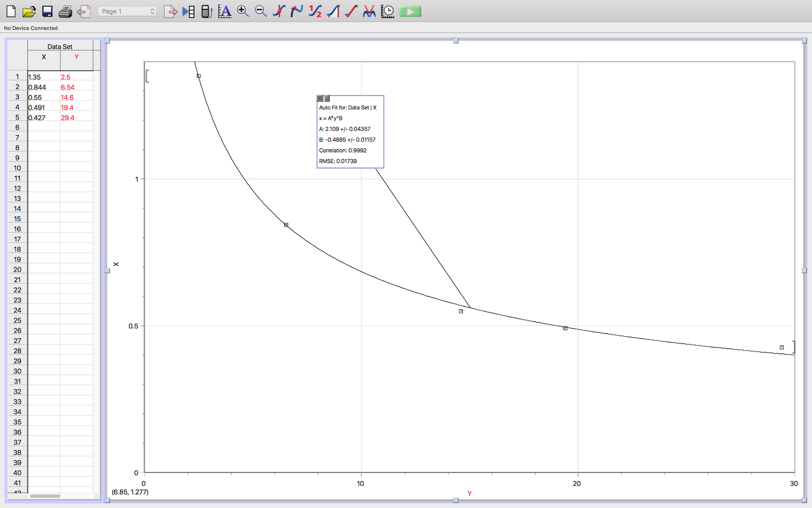Print the current page

pyautogui.click(x=64, y=11)
